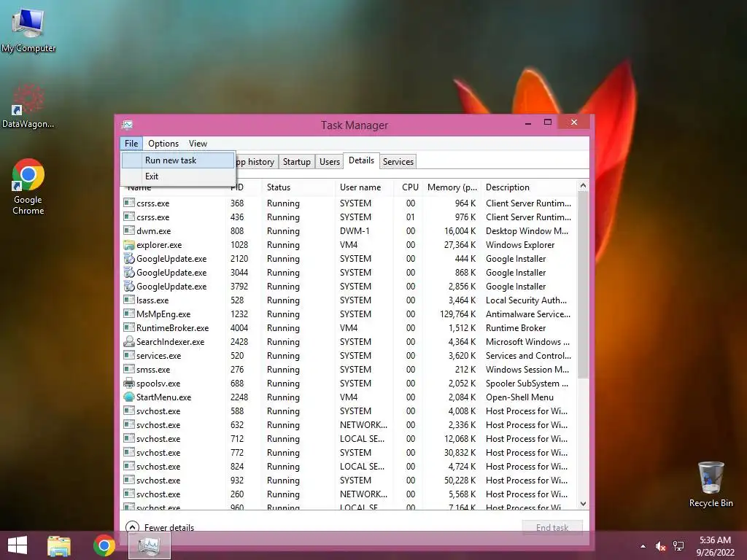Show hidden system tray icons
This screenshot has width=747, height=560.
click(643, 546)
